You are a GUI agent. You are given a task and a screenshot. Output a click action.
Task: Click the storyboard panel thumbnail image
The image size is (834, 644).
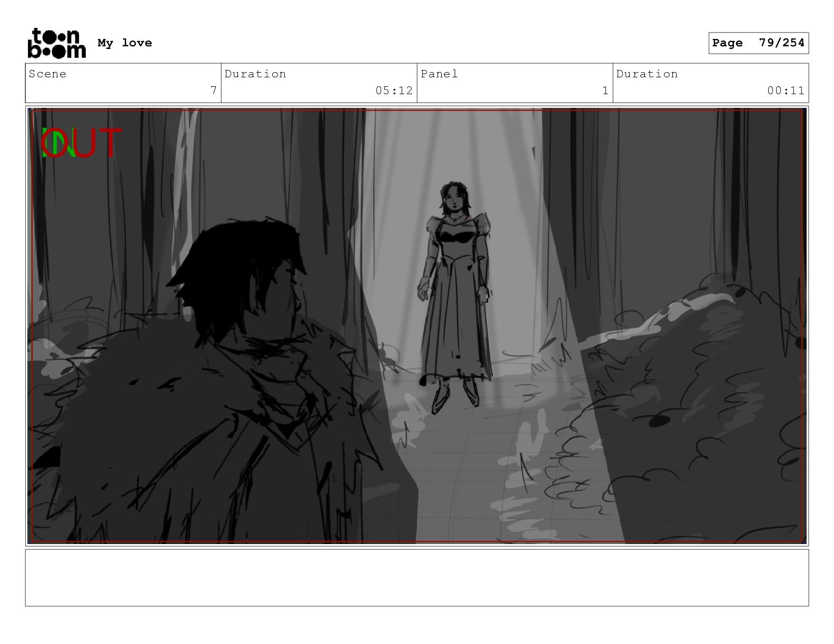point(417,326)
